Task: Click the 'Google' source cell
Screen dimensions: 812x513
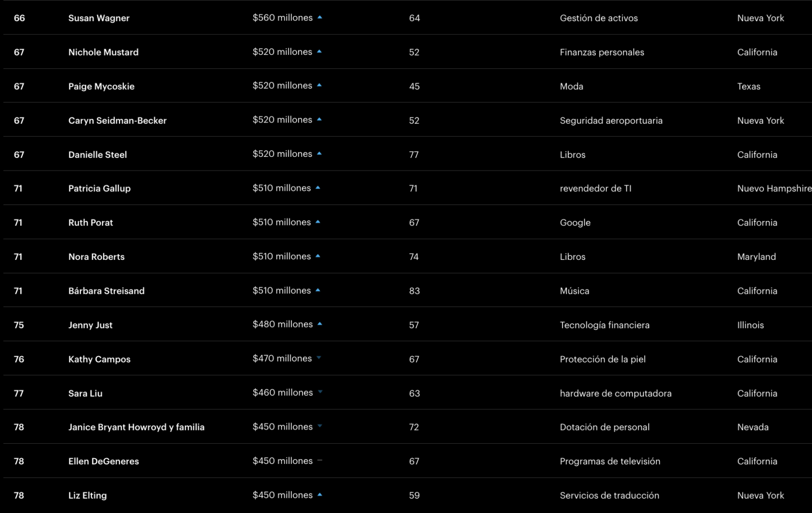Action: pos(575,223)
